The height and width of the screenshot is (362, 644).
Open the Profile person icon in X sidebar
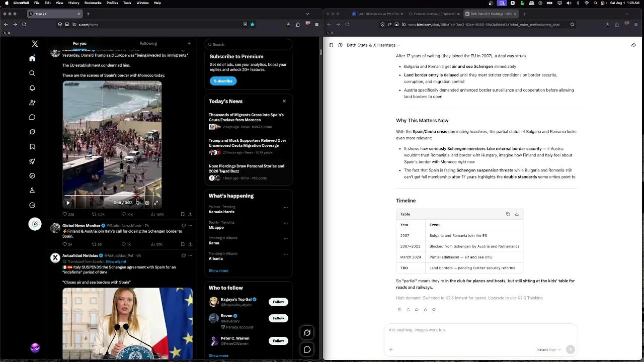coord(32,191)
